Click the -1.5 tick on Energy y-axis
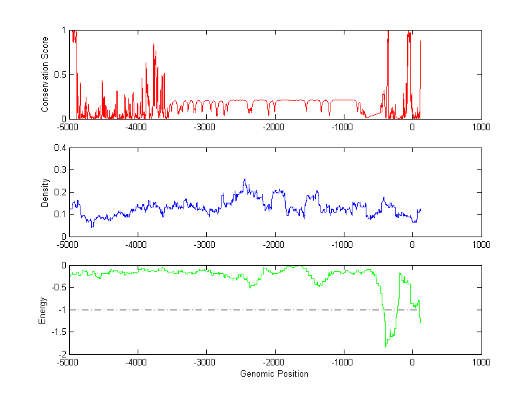 [x=59, y=332]
